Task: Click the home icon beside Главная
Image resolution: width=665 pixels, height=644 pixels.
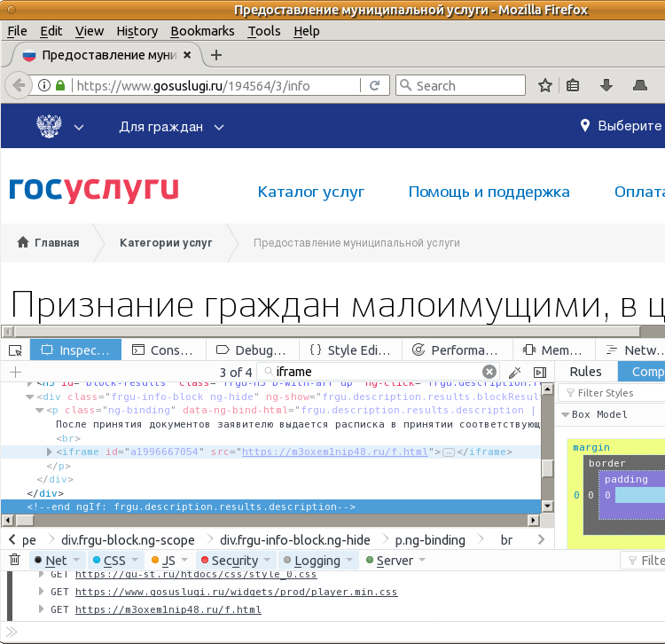Action: 23,242
